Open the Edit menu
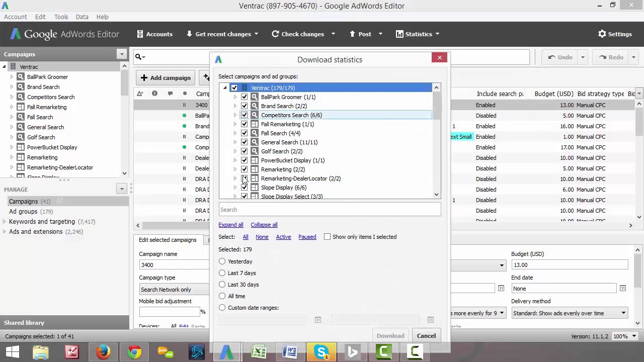This screenshot has width=644, height=362. click(40, 17)
